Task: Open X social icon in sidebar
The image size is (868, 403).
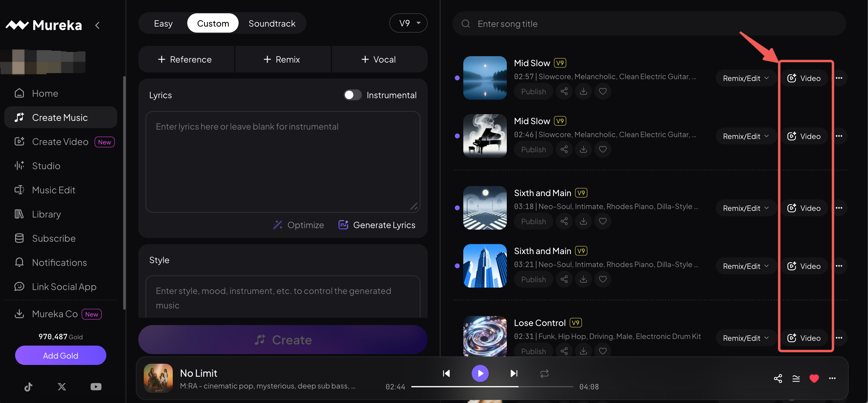Action: pos(62,386)
